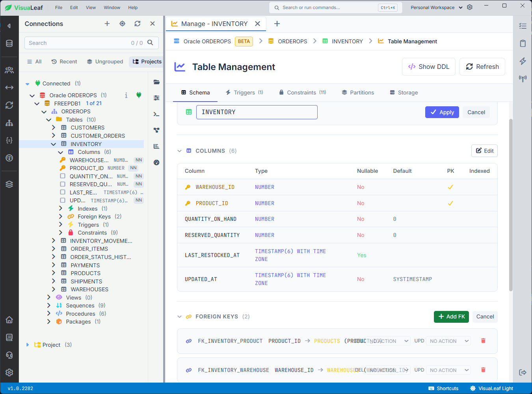Add a new connection with the plus icon
532x394 pixels.
[107, 24]
